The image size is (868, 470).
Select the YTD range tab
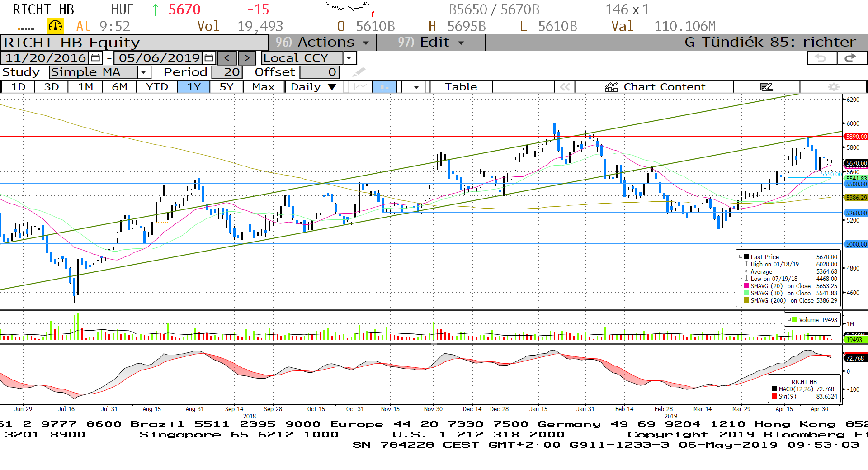157,87
